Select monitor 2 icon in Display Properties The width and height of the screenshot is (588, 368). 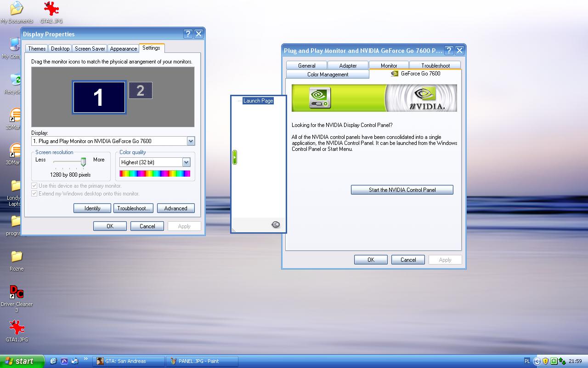(x=140, y=90)
